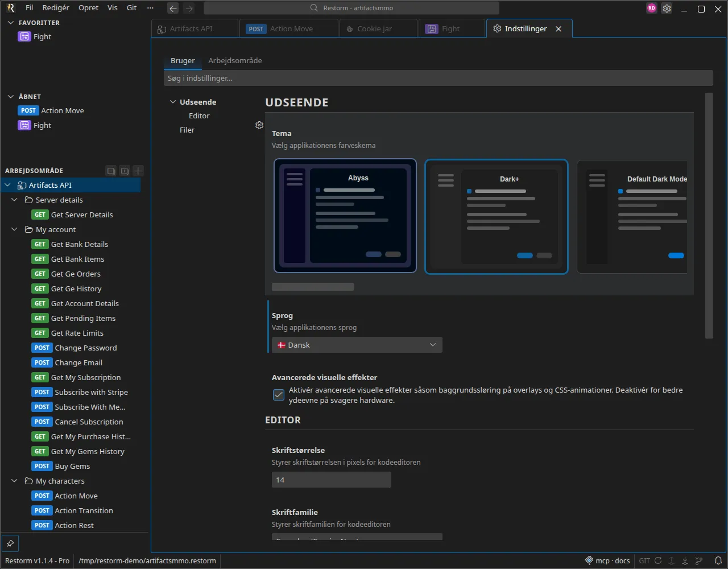This screenshot has height=569, width=728.
Task: Open the Opret menu
Action: (89, 8)
